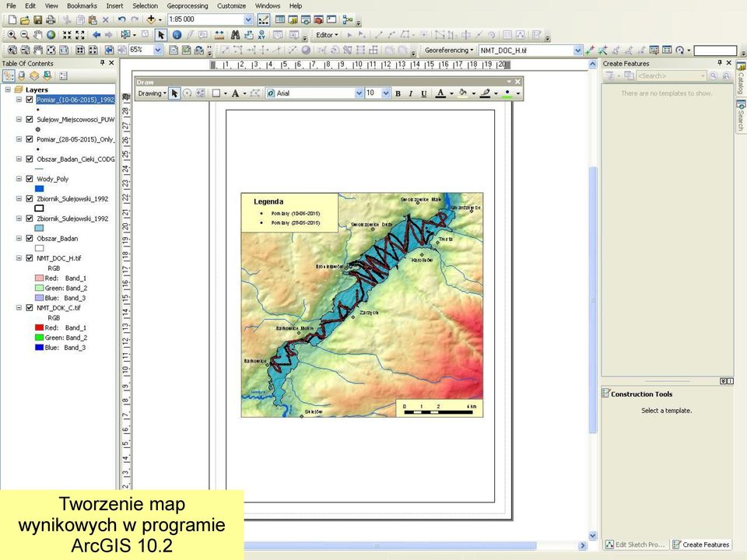The image size is (747, 560).
Task: Open the Drawing dropdown menu
Action: pos(152,93)
